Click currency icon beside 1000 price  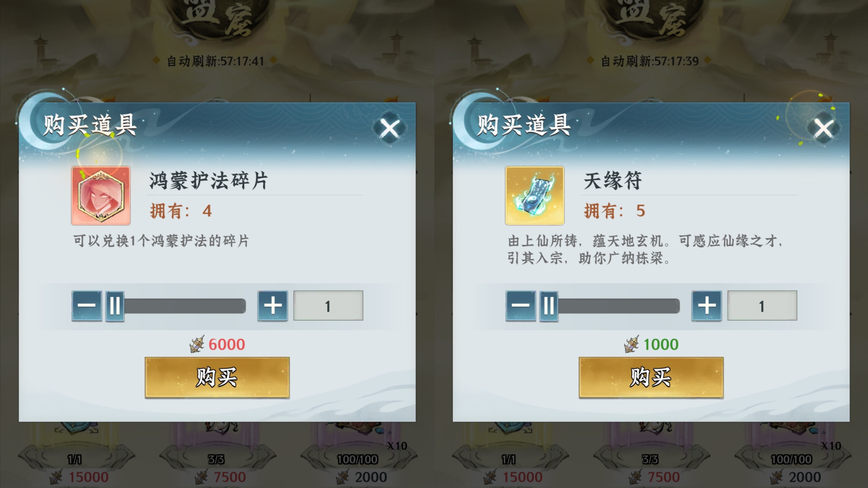click(631, 344)
